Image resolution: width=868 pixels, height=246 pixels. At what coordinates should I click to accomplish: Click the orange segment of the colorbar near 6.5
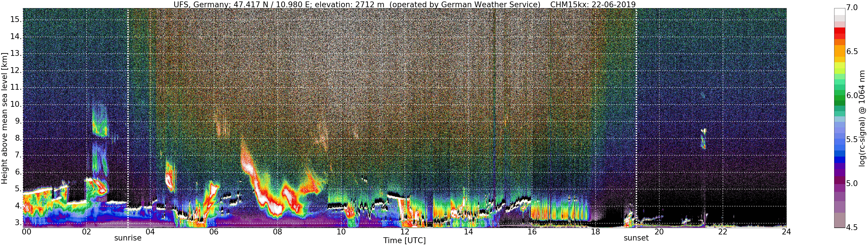point(840,51)
